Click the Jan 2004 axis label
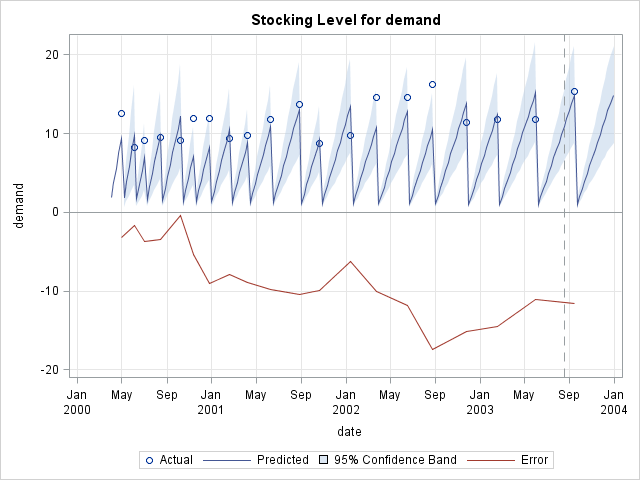Viewport: 640px width, 480px height. click(x=613, y=402)
